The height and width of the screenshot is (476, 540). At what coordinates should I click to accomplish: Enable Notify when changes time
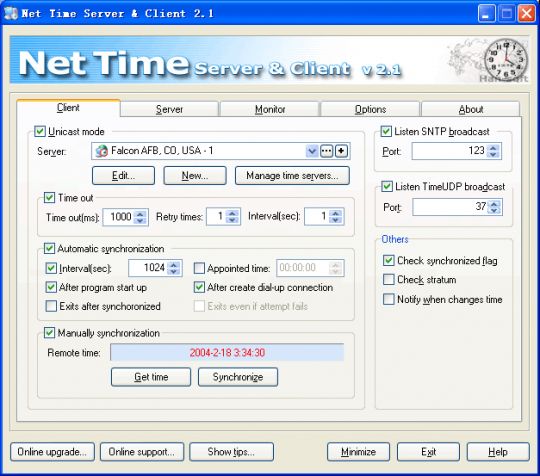(389, 299)
